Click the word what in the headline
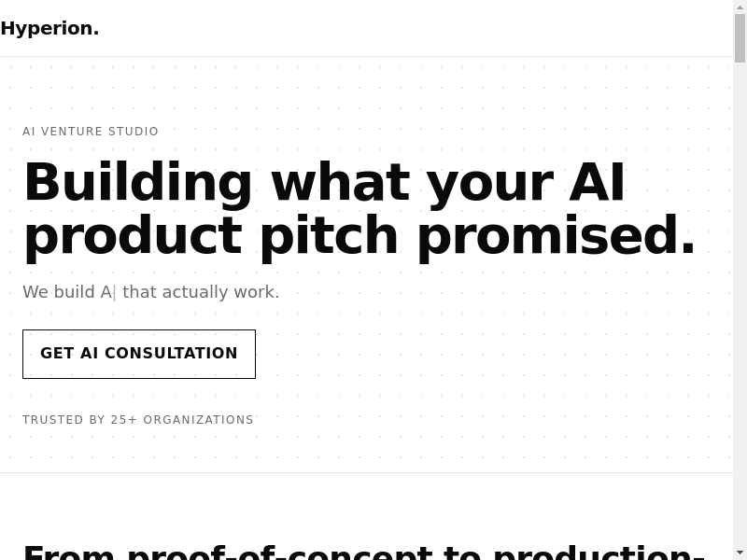 (340, 182)
